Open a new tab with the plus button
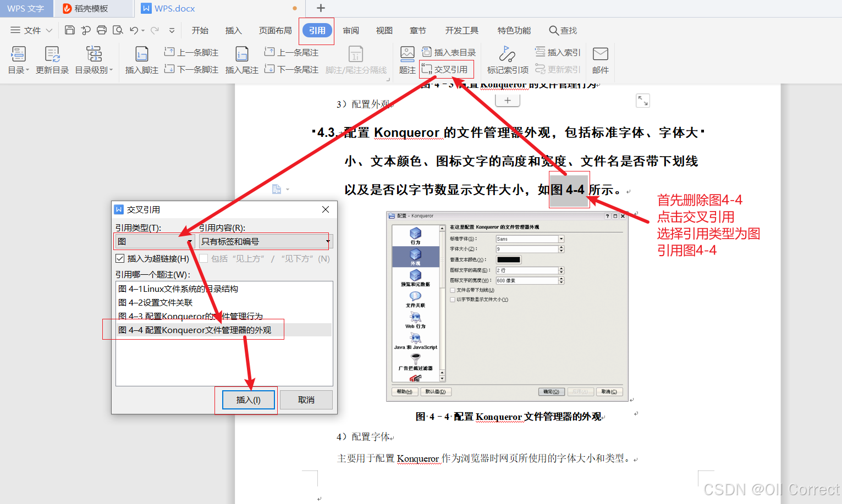This screenshot has width=842, height=504. click(321, 8)
